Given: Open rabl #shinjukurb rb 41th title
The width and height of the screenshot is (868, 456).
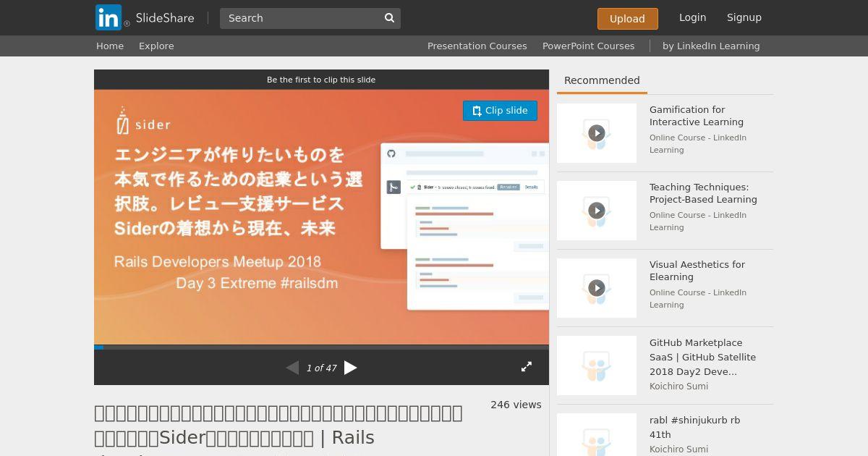Looking at the screenshot, I should click(x=694, y=427).
